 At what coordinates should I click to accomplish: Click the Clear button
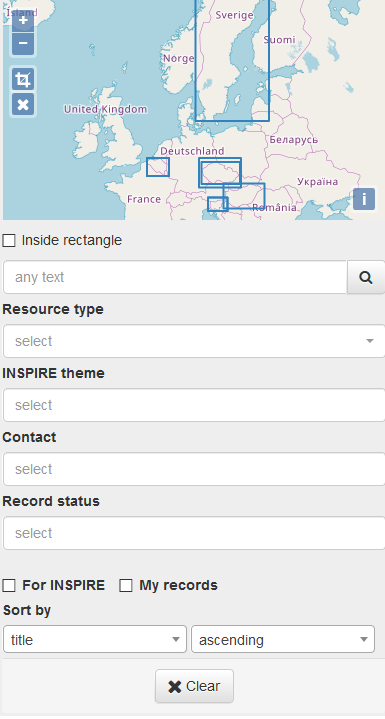(x=194, y=686)
